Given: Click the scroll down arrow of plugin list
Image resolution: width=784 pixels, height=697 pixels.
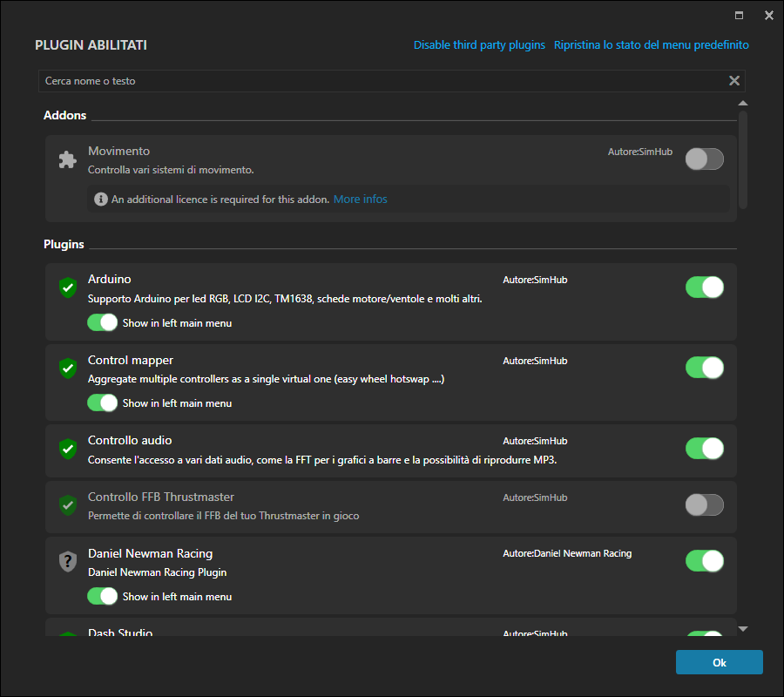Looking at the screenshot, I should pyautogui.click(x=743, y=628).
